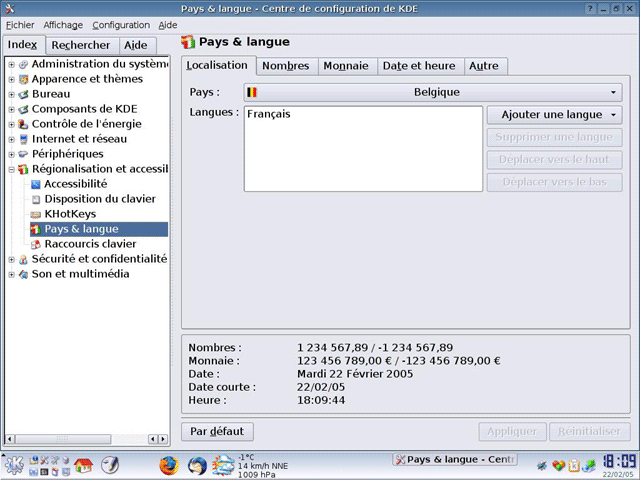The height and width of the screenshot is (480, 640).
Task: Open the Ajouter une langue dropdown
Action: coord(554,115)
